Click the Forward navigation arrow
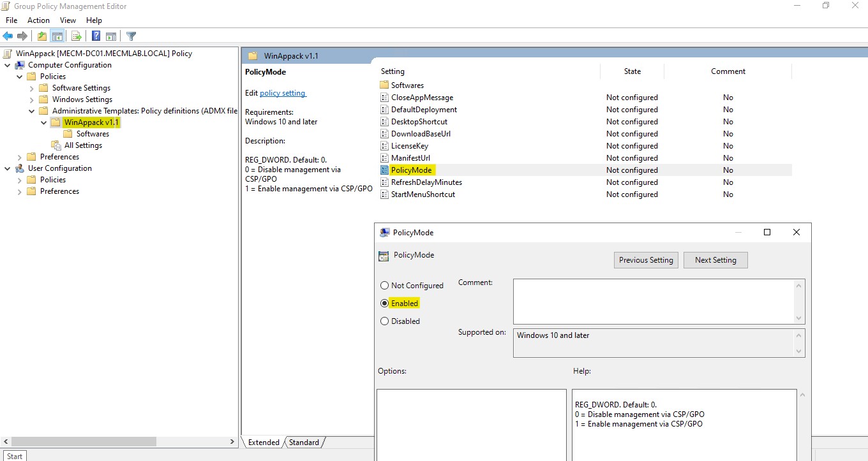Image resolution: width=868 pixels, height=461 pixels. pos(22,36)
